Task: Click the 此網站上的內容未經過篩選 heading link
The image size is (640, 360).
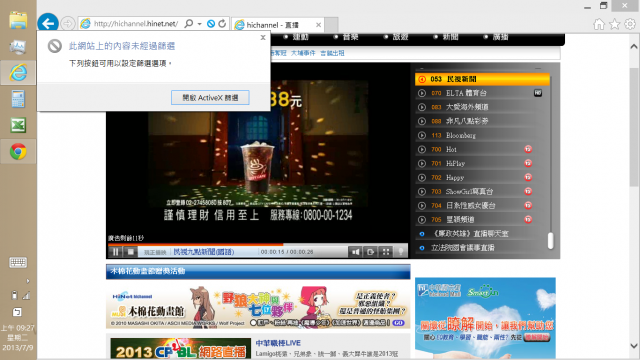Action: [122, 46]
